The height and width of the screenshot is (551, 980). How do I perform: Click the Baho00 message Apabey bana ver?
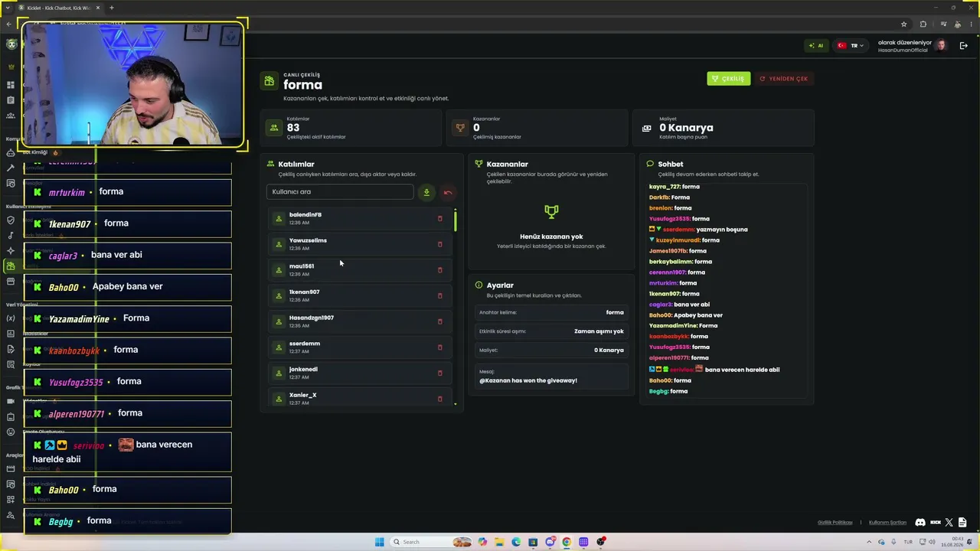pos(686,315)
